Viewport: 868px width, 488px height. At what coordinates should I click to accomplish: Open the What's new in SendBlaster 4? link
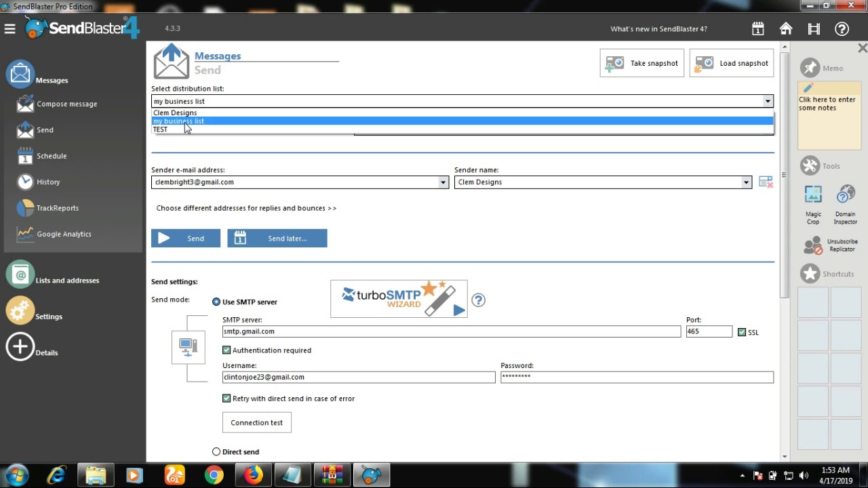tap(658, 29)
